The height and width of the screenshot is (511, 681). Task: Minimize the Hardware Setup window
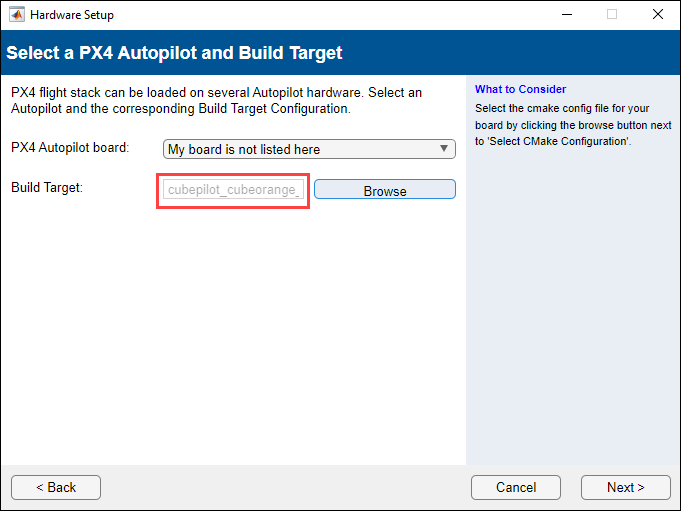click(x=566, y=15)
